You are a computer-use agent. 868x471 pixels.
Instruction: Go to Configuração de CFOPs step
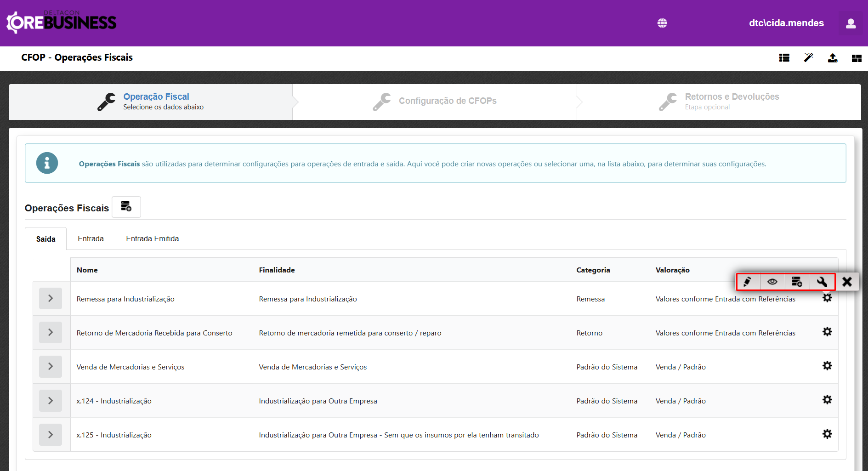point(447,101)
